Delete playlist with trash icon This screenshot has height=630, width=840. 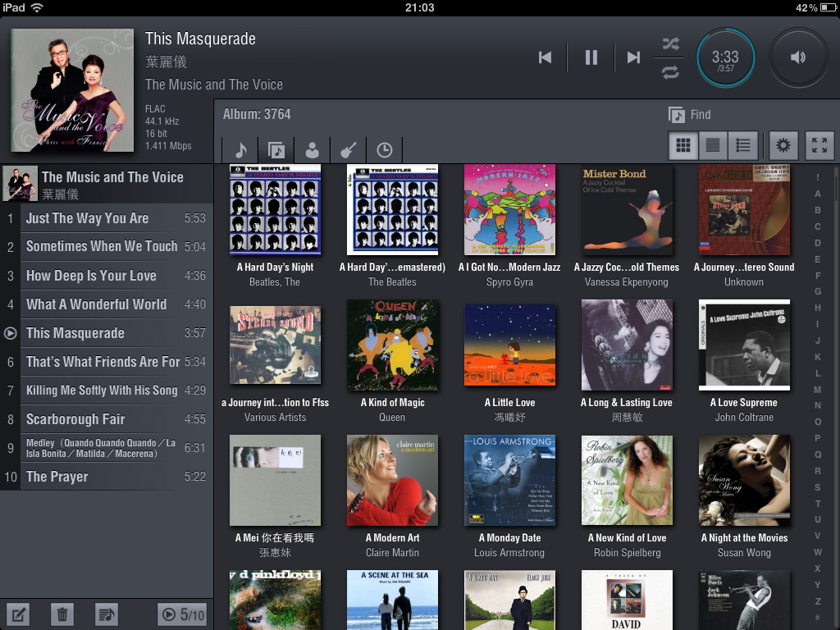[x=62, y=614]
